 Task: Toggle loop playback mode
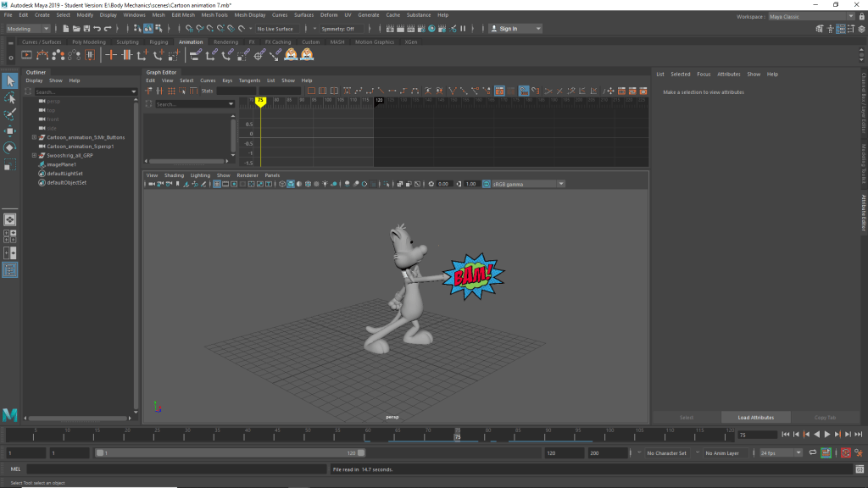(x=813, y=453)
